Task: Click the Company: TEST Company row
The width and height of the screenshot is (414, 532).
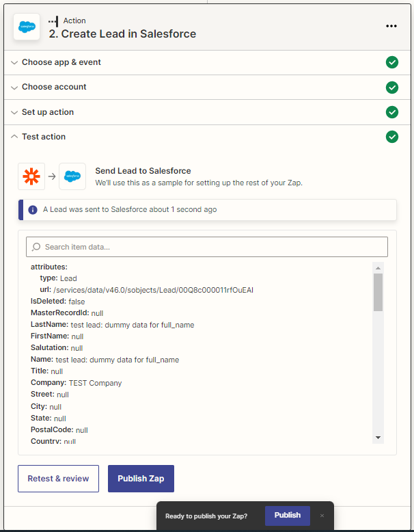Action: (x=77, y=383)
